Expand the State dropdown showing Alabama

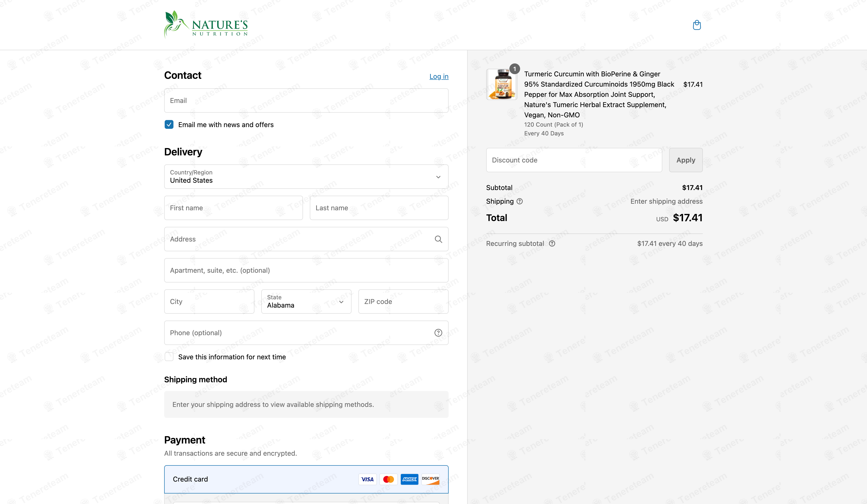click(x=306, y=301)
